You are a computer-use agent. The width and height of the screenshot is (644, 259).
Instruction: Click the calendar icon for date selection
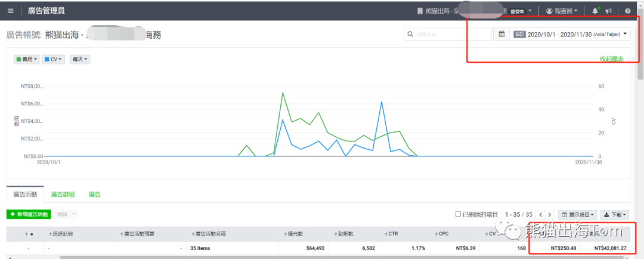[501, 34]
